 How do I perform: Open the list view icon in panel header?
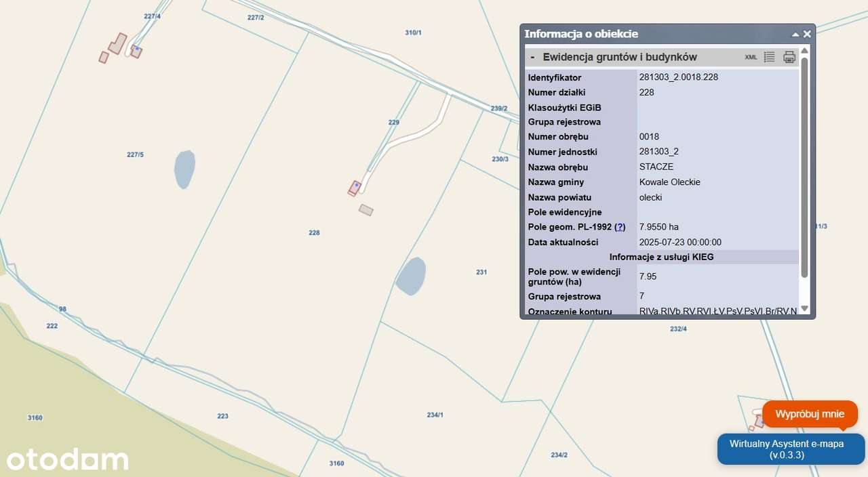[770, 57]
